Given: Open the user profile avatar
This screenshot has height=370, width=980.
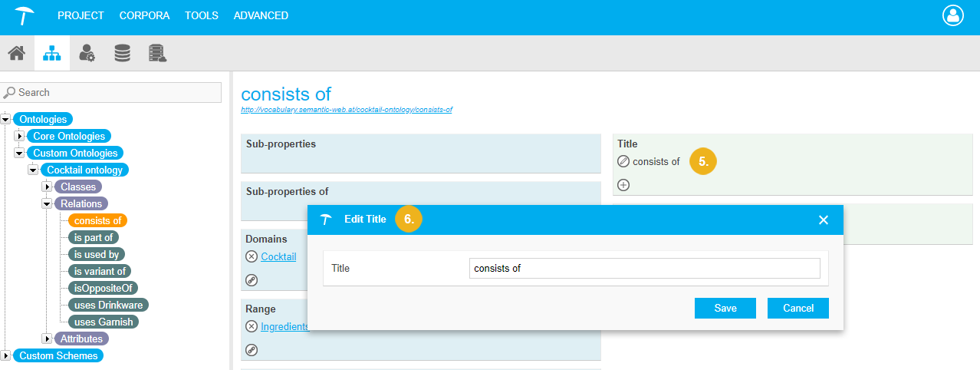Looking at the screenshot, I should (x=952, y=15).
